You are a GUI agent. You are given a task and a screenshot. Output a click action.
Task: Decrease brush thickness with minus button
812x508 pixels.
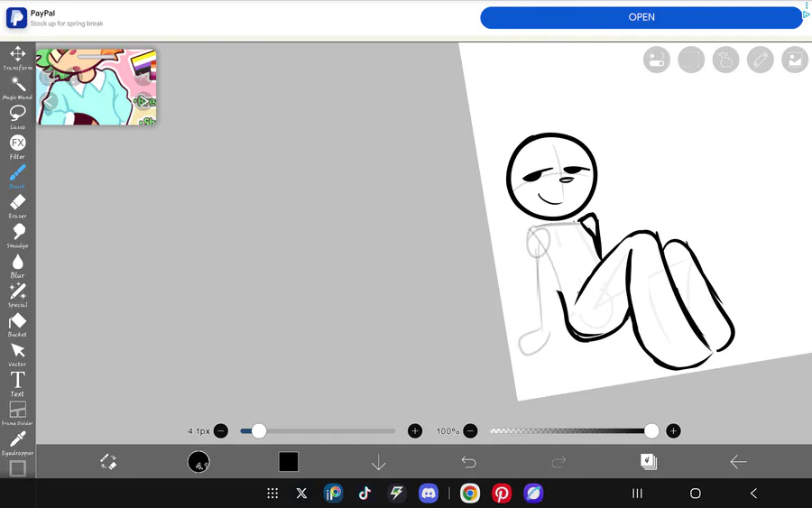pyautogui.click(x=221, y=430)
